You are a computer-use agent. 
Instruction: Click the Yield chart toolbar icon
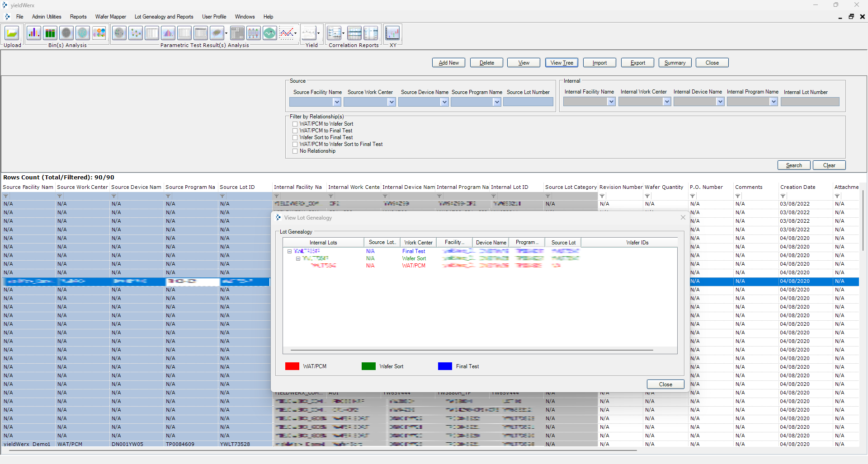(x=309, y=33)
